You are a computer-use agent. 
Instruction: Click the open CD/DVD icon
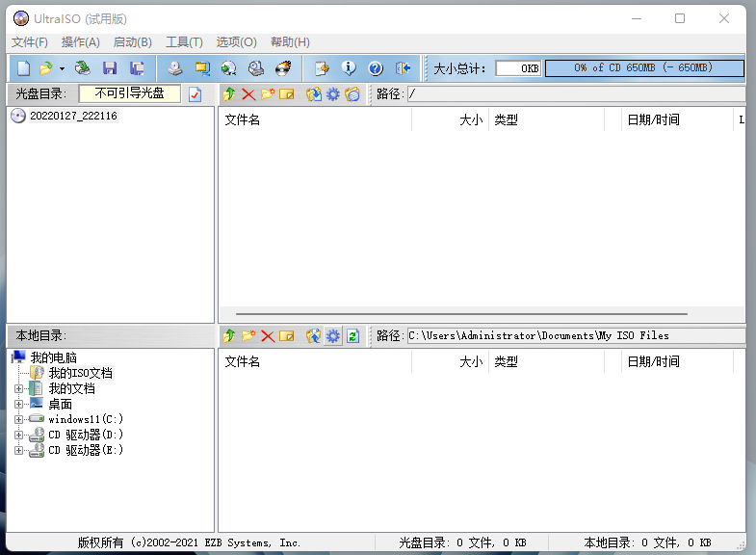pyautogui.click(x=83, y=68)
